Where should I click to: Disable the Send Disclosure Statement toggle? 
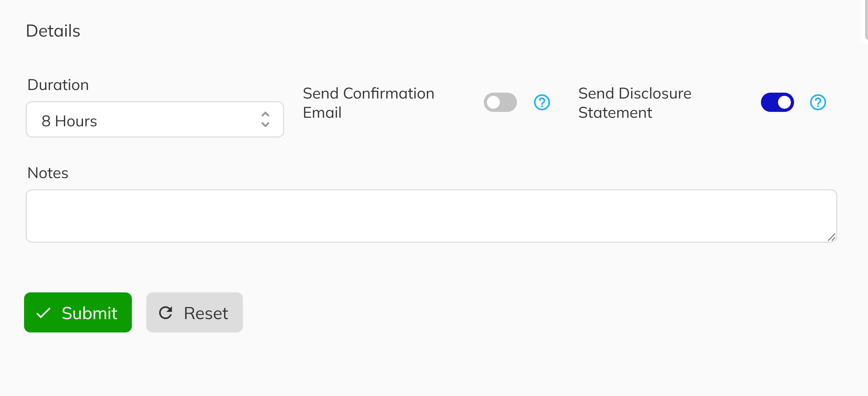pos(777,103)
